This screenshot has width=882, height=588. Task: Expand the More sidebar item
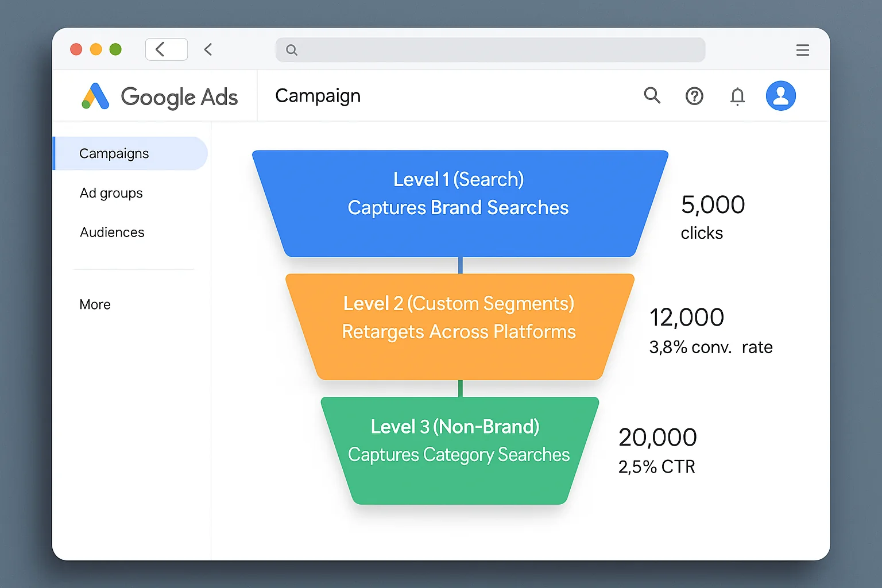click(x=95, y=304)
